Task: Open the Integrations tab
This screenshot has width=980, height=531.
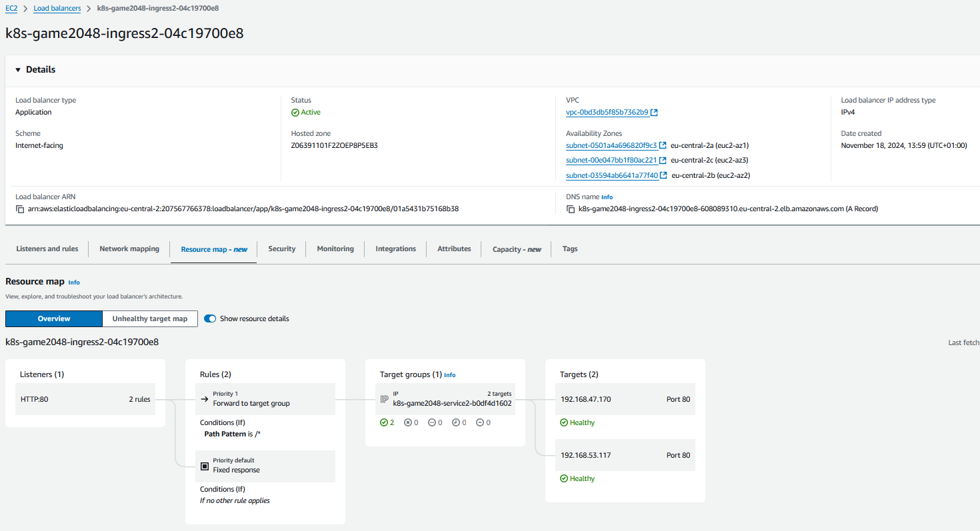Action: [x=395, y=249]
